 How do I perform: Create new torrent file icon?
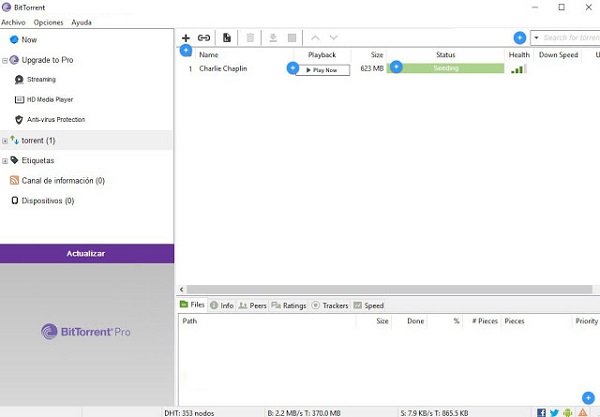(227, 38)
